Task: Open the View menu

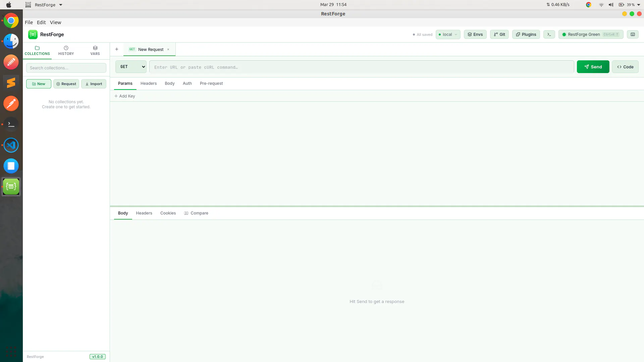Action: (56, 22)
